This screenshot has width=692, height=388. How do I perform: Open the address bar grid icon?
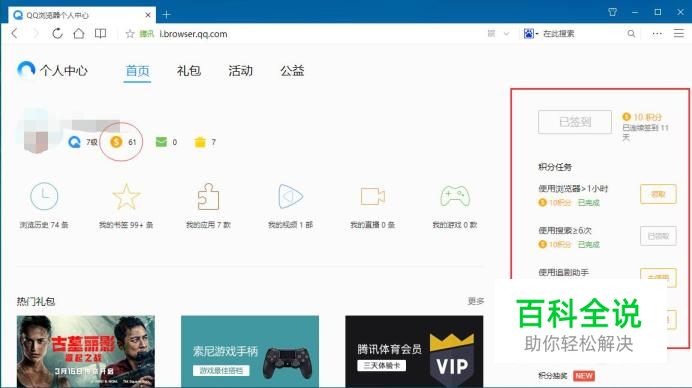point(491,34)
